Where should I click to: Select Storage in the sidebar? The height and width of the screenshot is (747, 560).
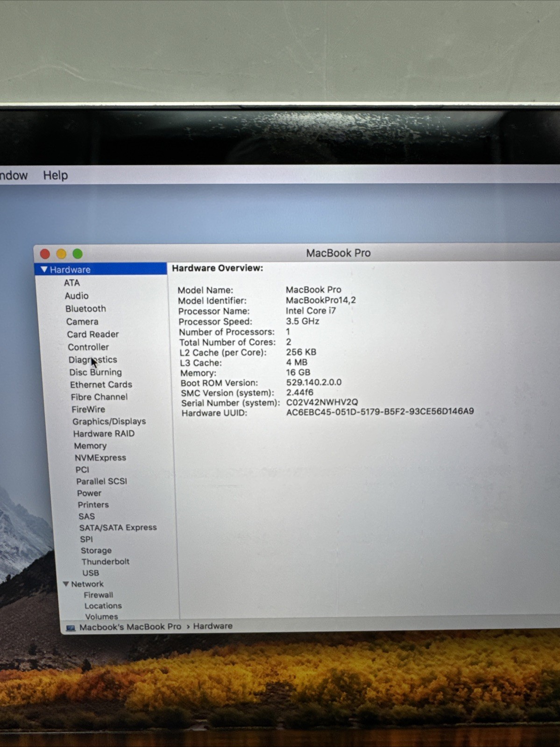click(x=96, y=550)
